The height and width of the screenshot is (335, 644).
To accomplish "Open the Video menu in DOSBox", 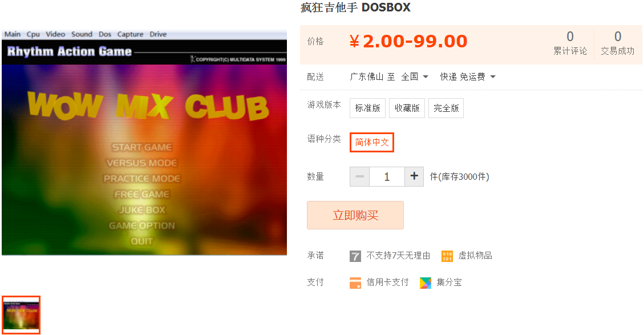I will click(55, 34).
